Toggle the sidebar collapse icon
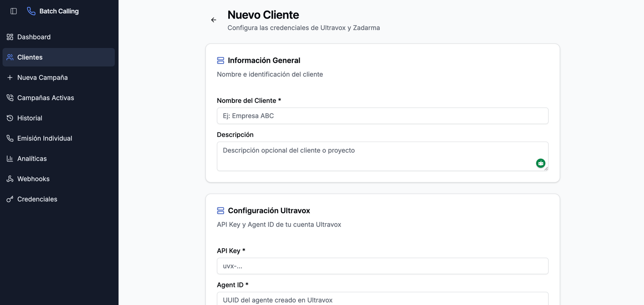The image size is (644, 305). (14, 11)
